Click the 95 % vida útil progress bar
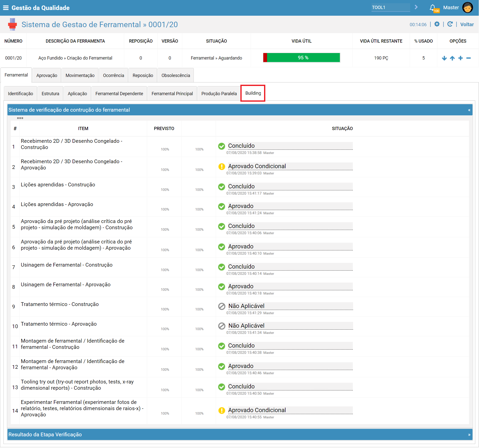 (x=301, y=58)
